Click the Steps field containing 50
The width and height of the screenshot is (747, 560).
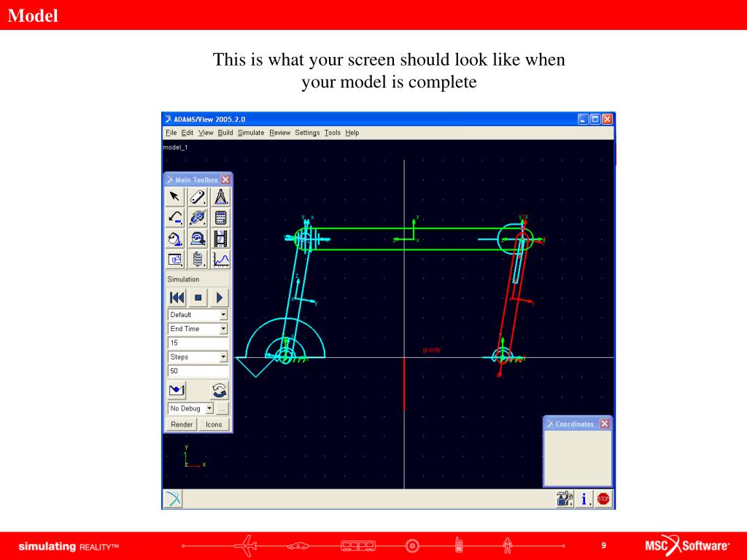(x=198, y=371)
